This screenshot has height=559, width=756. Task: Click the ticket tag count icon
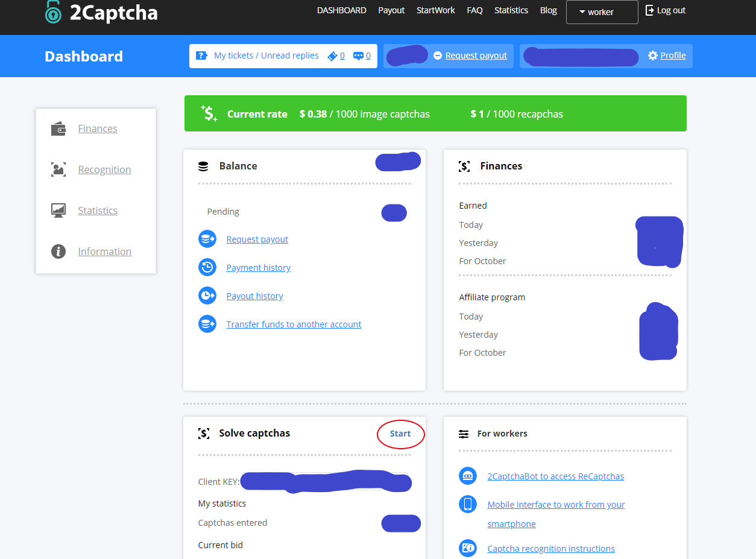(x=332, y=55)
